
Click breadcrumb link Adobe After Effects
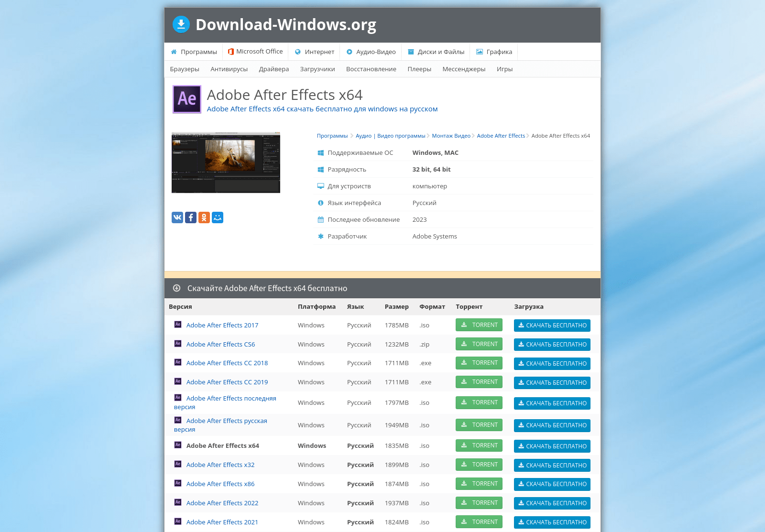pyautogui.click(x=501, y=136)
